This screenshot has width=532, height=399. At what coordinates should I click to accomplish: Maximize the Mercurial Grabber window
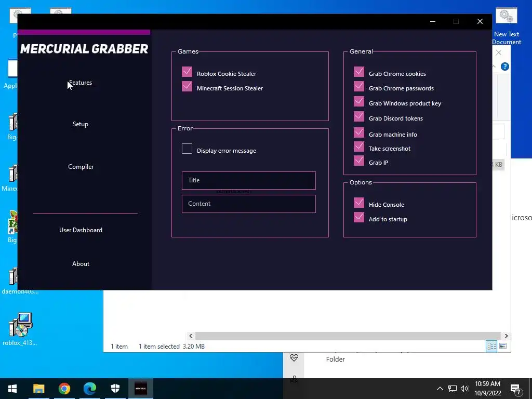(456, 21)
